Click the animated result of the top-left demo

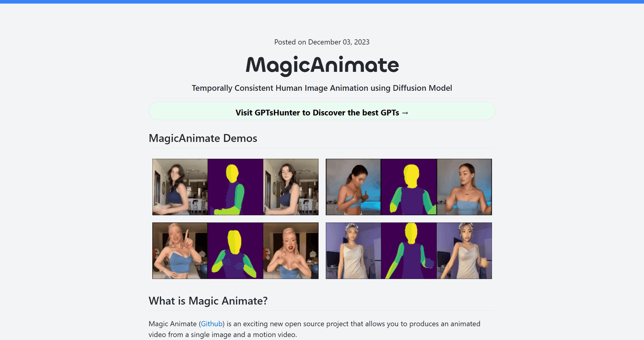pyautogui.click(x=291, y=187)
